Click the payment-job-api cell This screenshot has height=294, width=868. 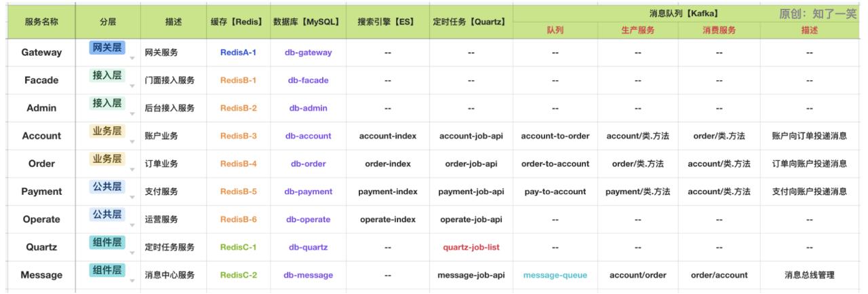[470, 191]
